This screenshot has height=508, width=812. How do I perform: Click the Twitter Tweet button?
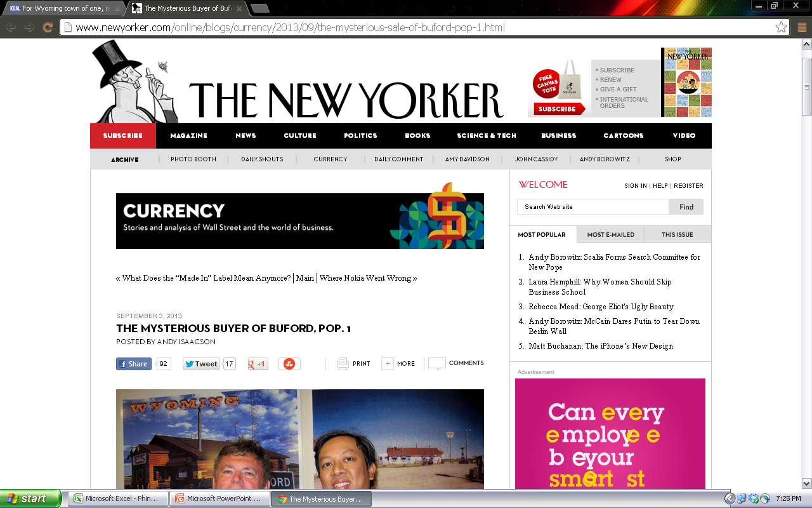[x=201, y=364]
